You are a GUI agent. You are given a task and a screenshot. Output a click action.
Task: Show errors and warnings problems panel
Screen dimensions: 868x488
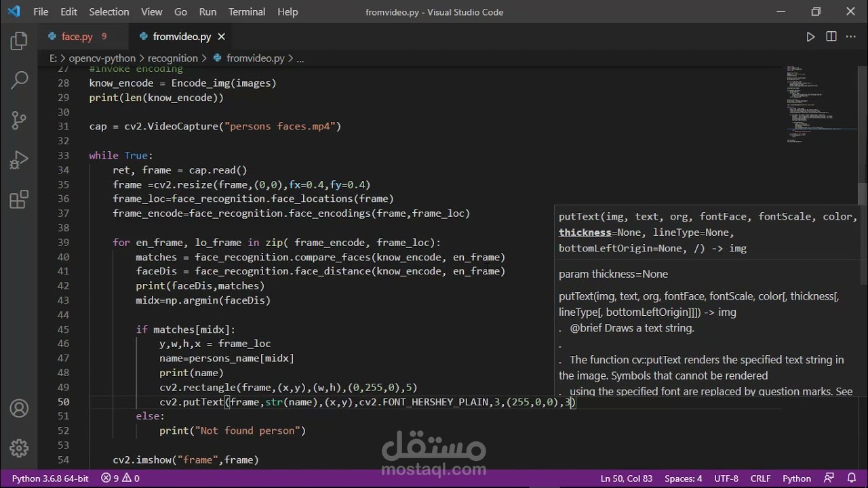click(x=120, y=478)
